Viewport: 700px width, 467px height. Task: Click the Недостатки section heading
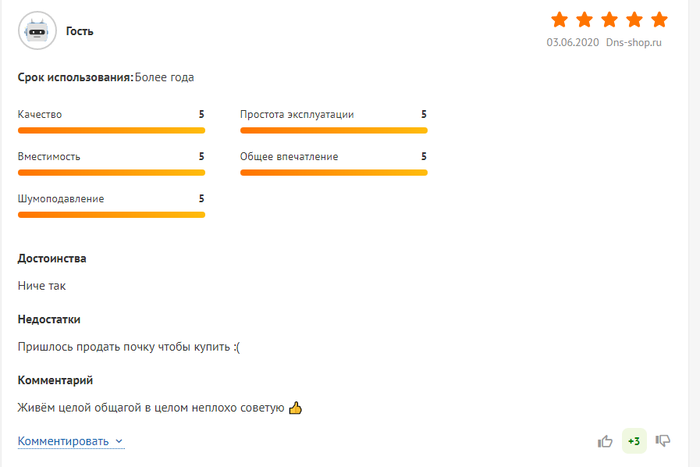click(x=49, y=319)
